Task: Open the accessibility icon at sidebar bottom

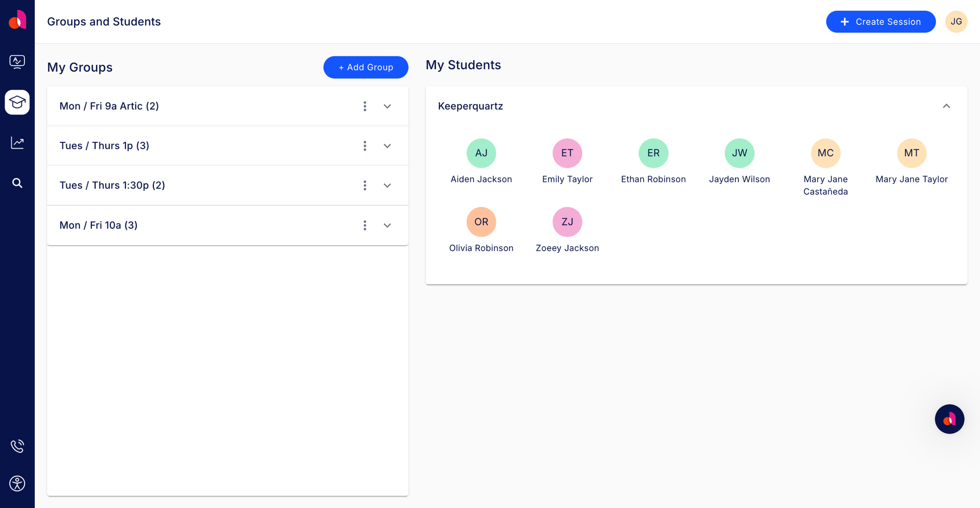Action: (x=17, y=483)
